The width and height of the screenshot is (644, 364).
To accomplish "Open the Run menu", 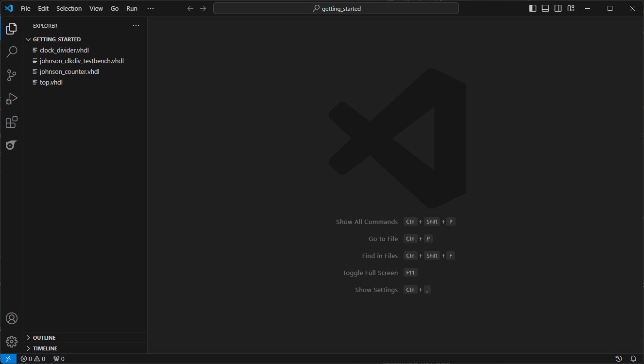I will point(132,8).
